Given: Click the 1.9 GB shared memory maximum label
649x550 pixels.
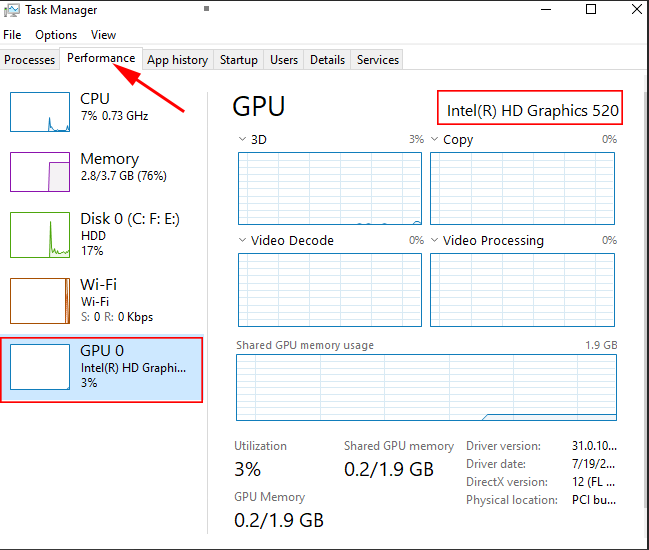Looking at the screenshot, I should [x=601, y=345].
